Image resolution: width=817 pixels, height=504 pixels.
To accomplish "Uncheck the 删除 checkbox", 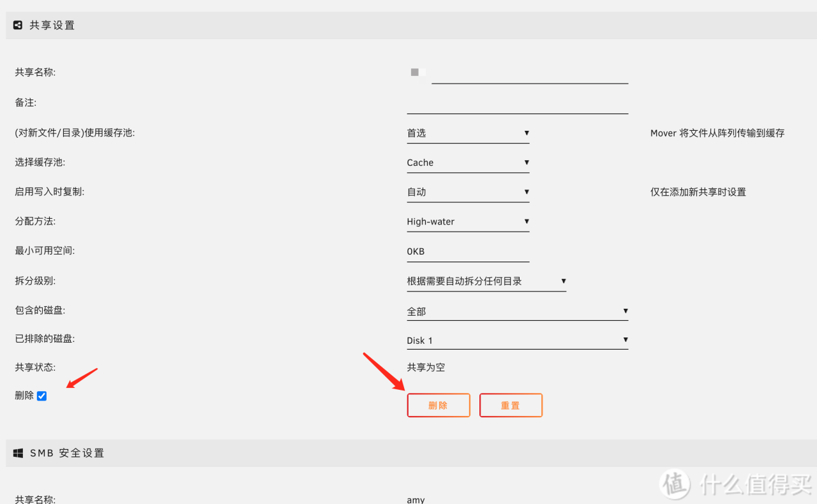I will tap(41, 396).
